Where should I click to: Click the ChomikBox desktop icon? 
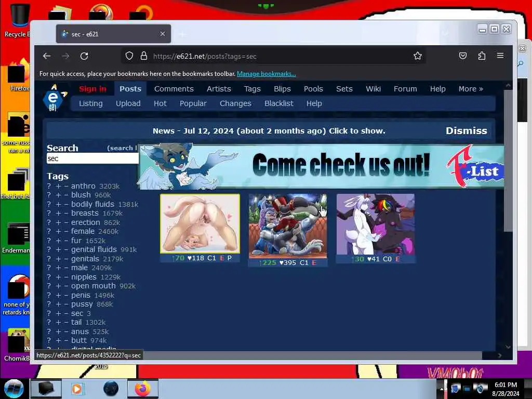click(17, 344)
